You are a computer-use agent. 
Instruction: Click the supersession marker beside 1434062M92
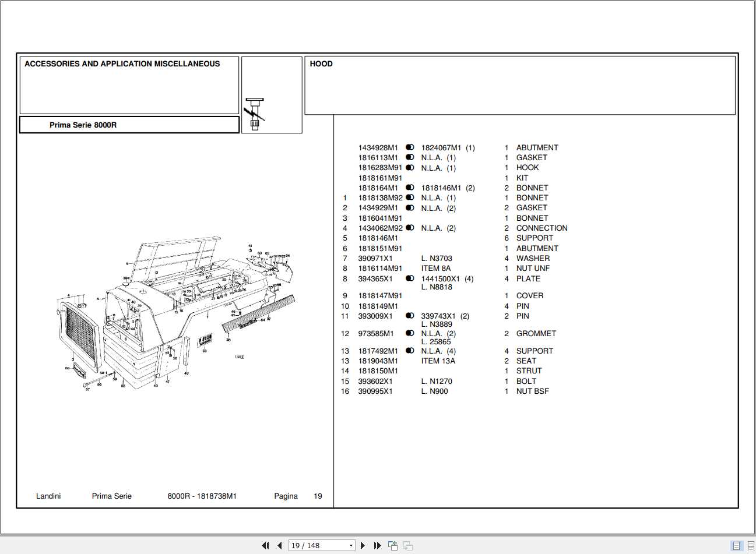[410, 228]
